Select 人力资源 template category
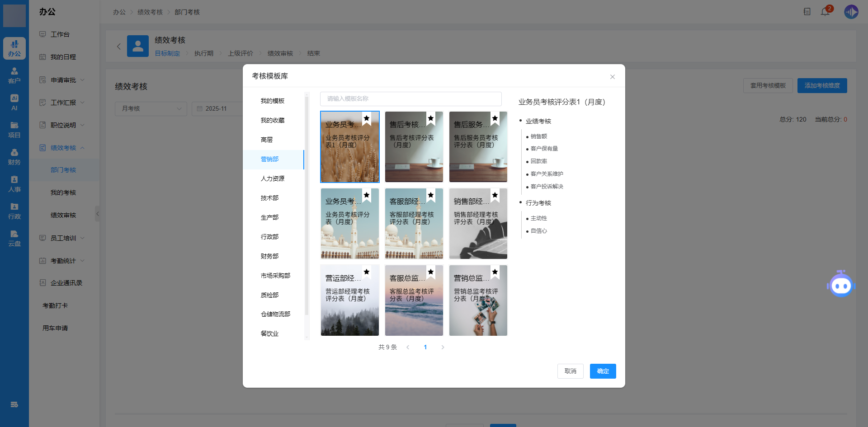This screenshot has width=868, height=427. click(x=273, y=178)
